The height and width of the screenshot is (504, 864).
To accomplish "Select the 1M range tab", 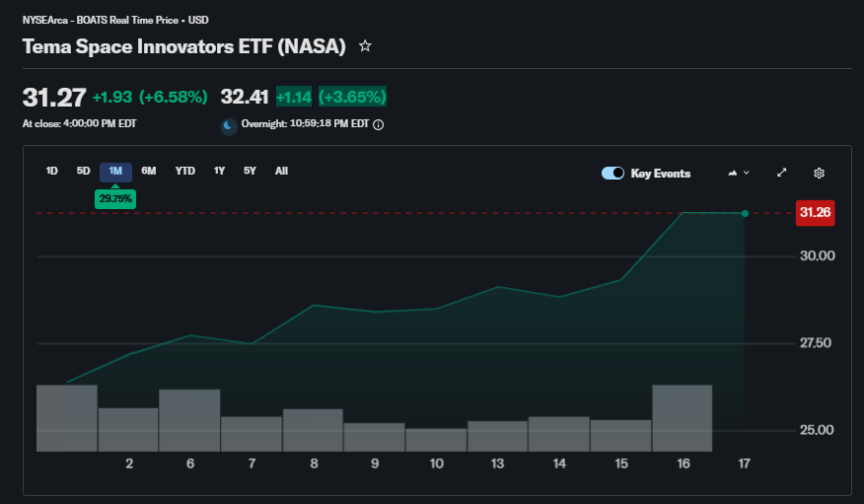I will pos(115,172).
